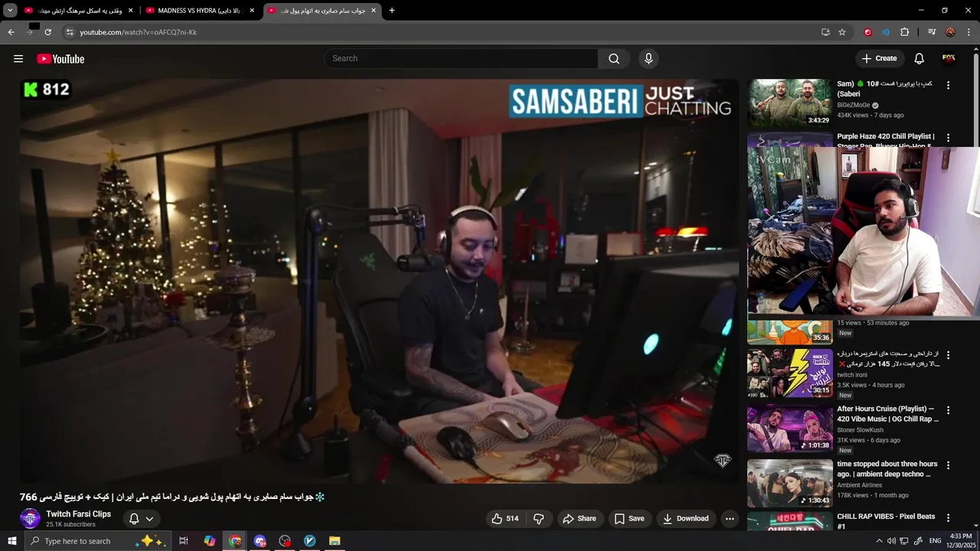Viewport: 980px width, 551px height.
Task: Open the 4:33 PM clock and calendar
Action: point(960,541)
